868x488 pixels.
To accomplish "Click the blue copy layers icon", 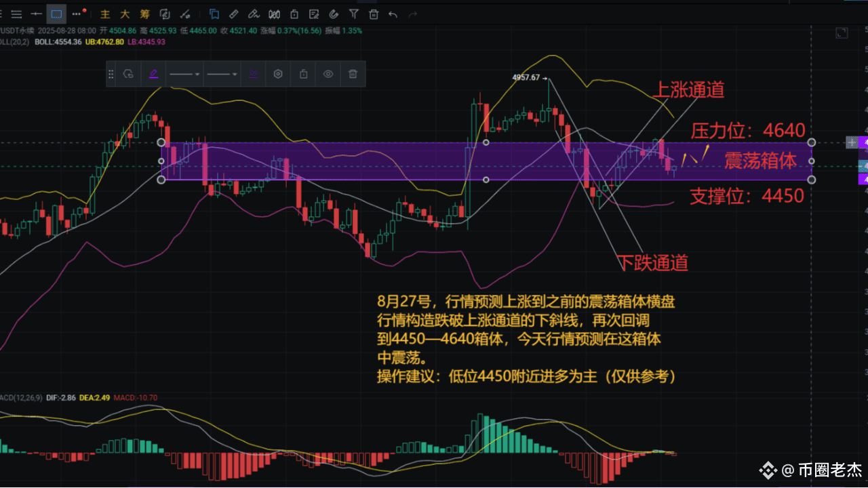I will [x=214, y=14].
